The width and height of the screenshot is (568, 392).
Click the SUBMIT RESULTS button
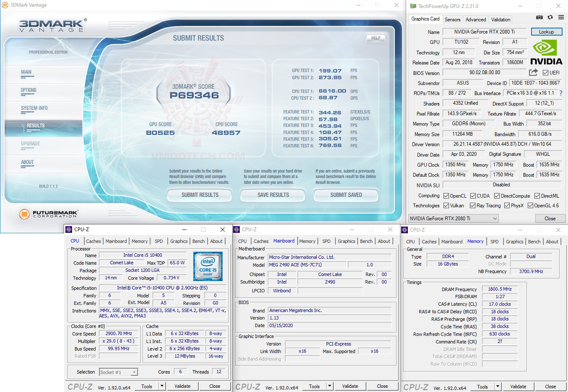point(200,195)
